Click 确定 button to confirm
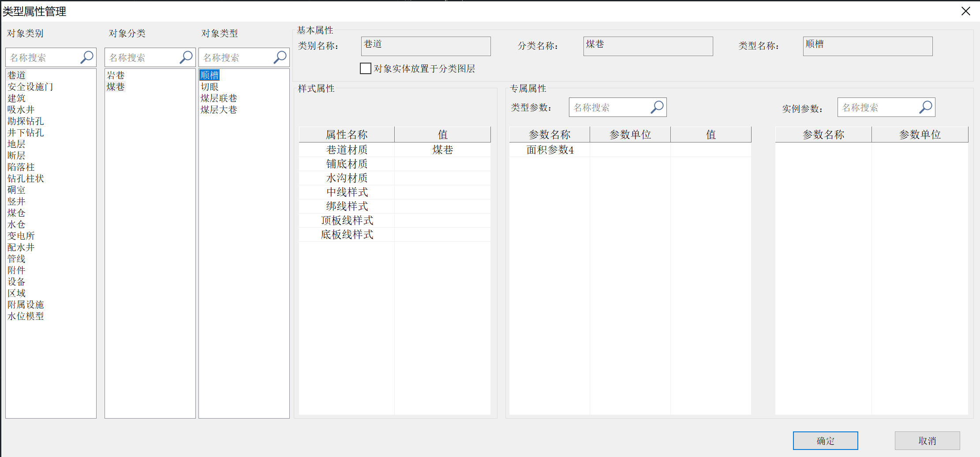Image resolution: width=980 pixels, height=457 pixels. pyautogui.click(x=825, y=441)
